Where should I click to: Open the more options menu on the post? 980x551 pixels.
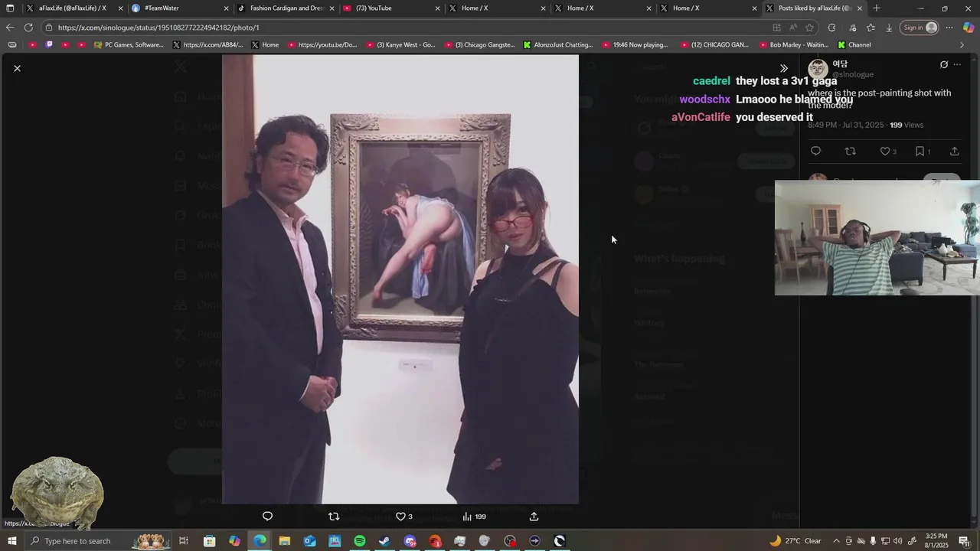coord(957,65)
